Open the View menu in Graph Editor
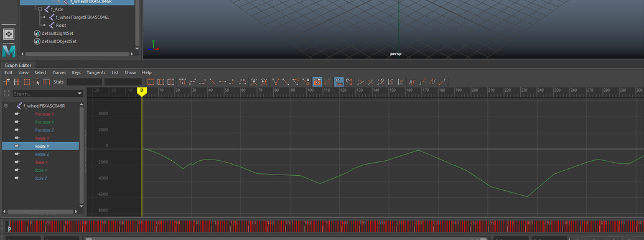 point(24,73)
